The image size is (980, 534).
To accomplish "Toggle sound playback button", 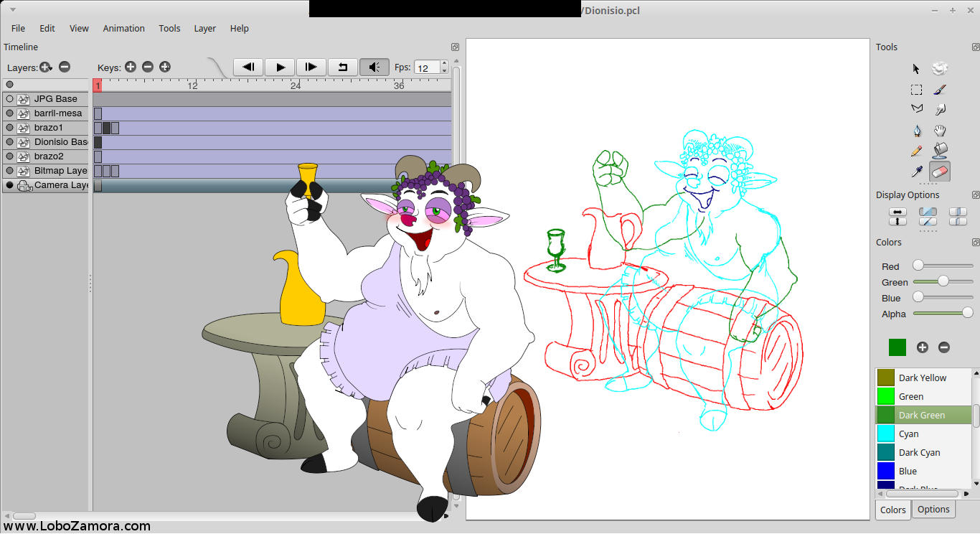I will (374, 67).
